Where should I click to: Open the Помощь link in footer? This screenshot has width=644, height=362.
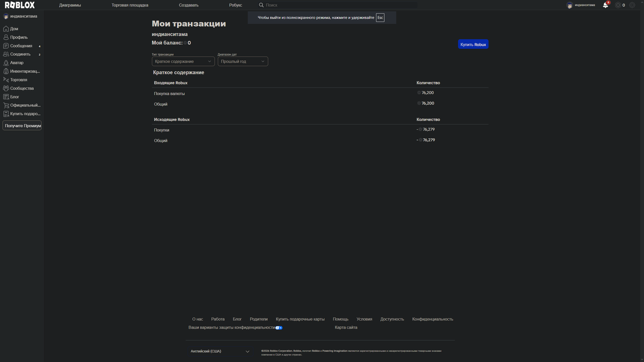(x=341, y=319)
